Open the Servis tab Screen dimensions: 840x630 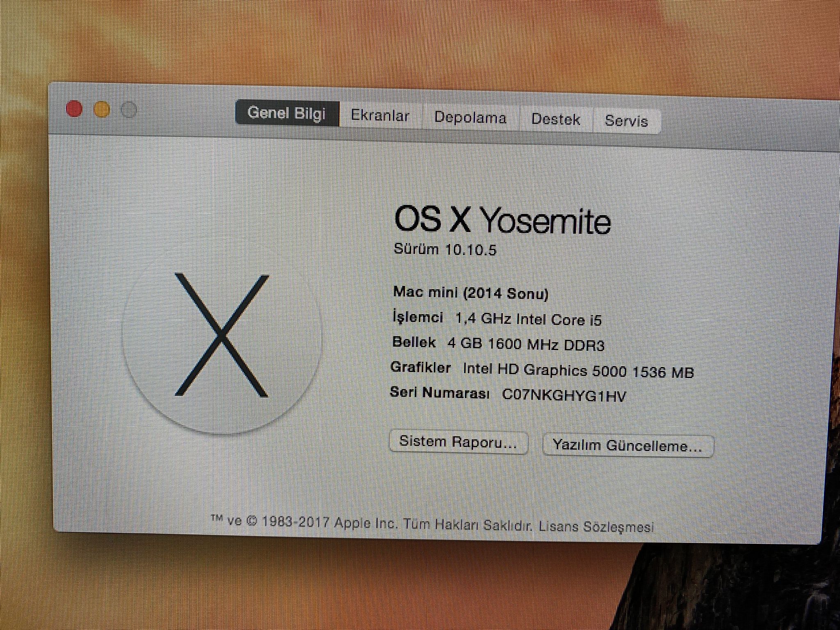(626, 121)
